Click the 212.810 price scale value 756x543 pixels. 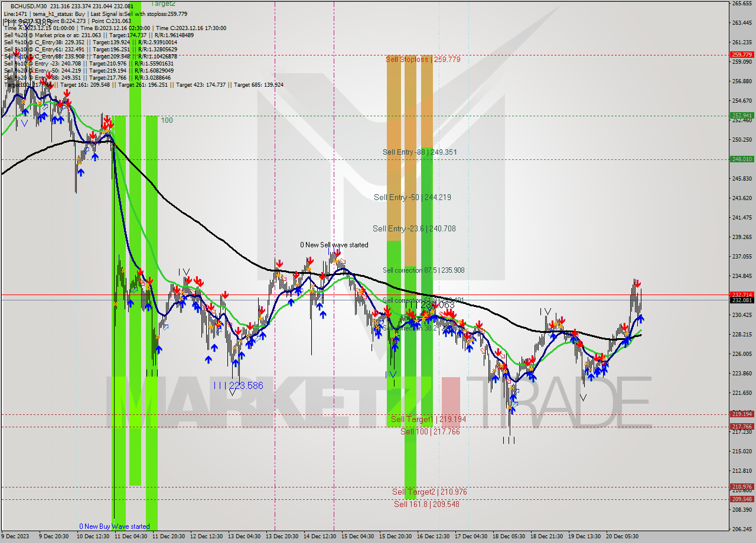click(741, 471)
